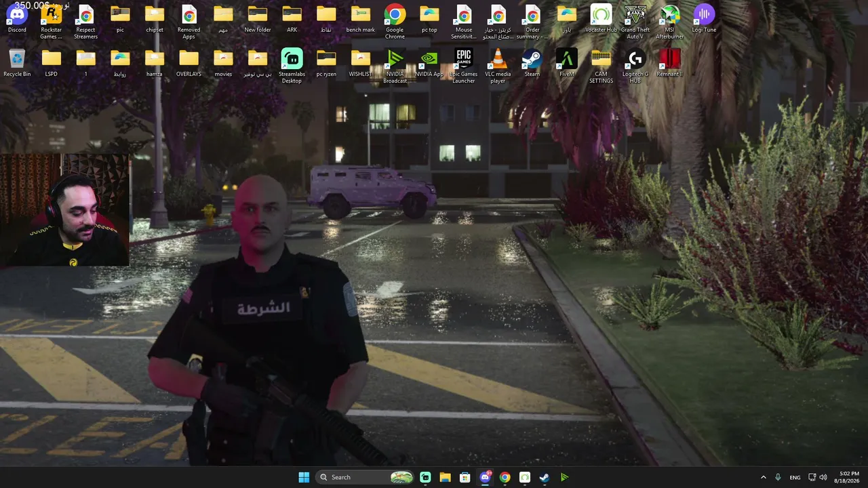Select the hamza folder
Screen dimensions: 868x488
(155, 63)
